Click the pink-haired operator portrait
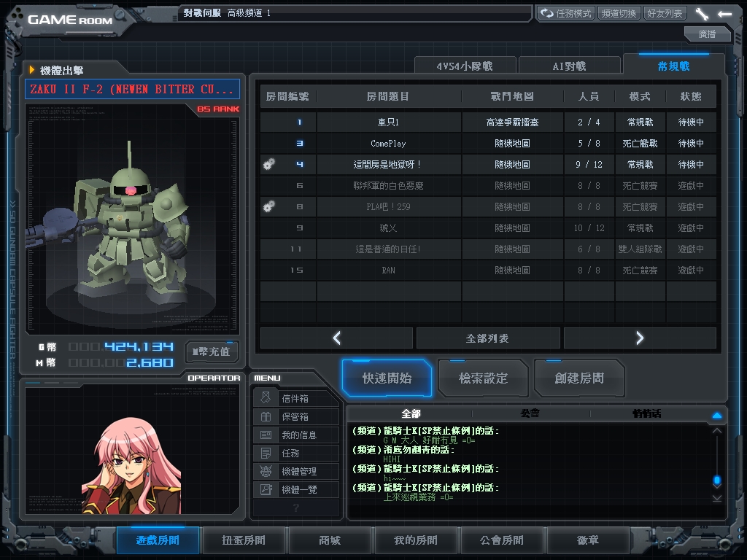This screenshot has width=747, height=560. 132,466
